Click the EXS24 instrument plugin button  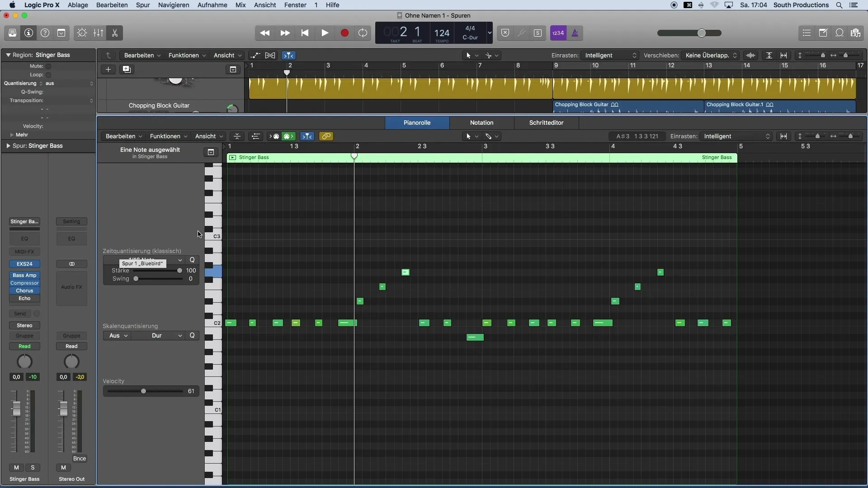24,263
